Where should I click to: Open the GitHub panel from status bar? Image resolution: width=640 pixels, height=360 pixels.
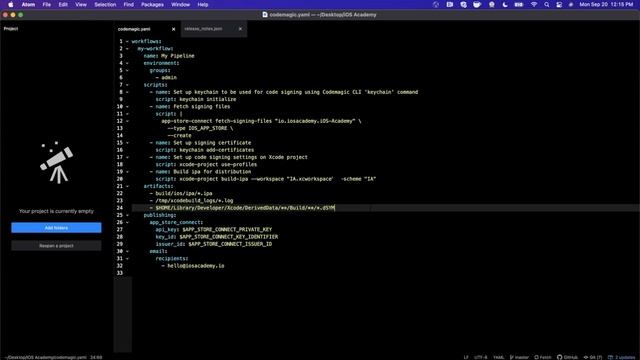click(567, 357)
